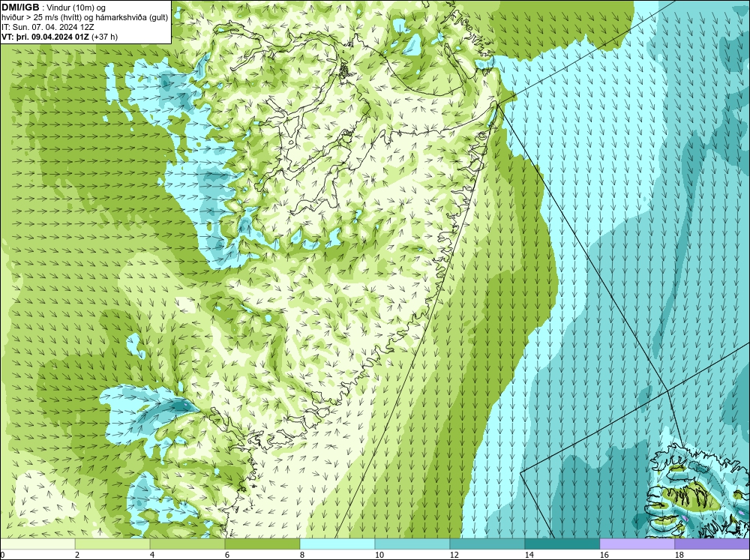Click the 6–8 m/s olive green legend swatch
750x560 pixels.
tap(262, 544)
